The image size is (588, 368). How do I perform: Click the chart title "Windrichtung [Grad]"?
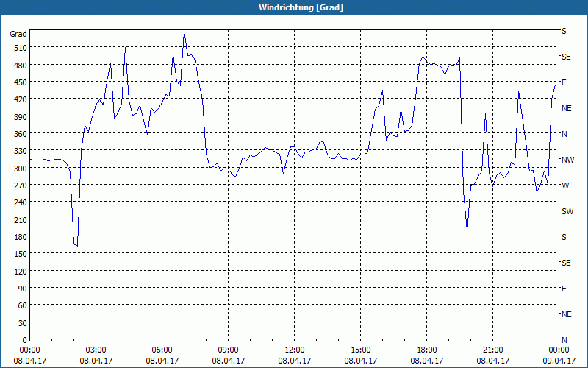click(x=301, y=7)
